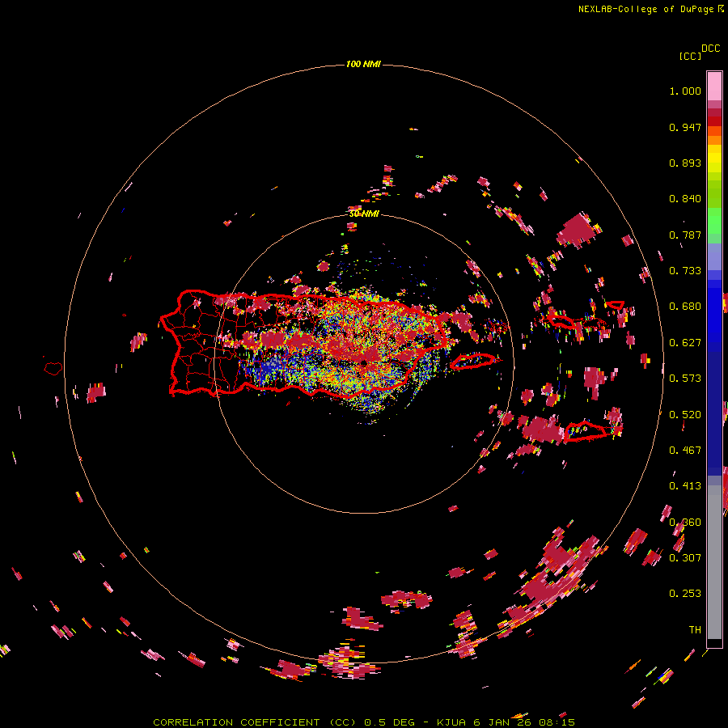Click the 0.253 colorbar value
Screen dimensions: 728x728
click(685, 594)
